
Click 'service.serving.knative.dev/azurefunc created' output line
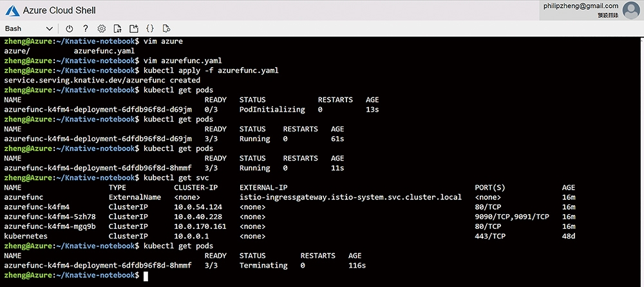point(102,80)
